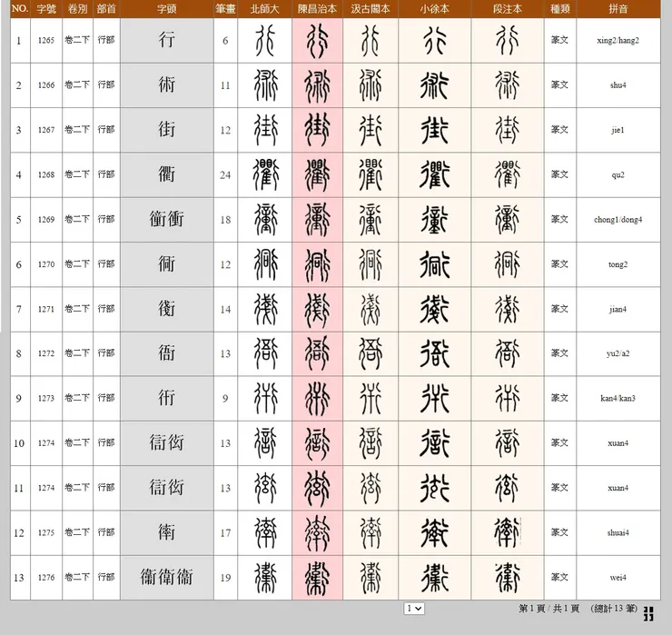
Task: Click character number 1270
Action: click(46, 264)
